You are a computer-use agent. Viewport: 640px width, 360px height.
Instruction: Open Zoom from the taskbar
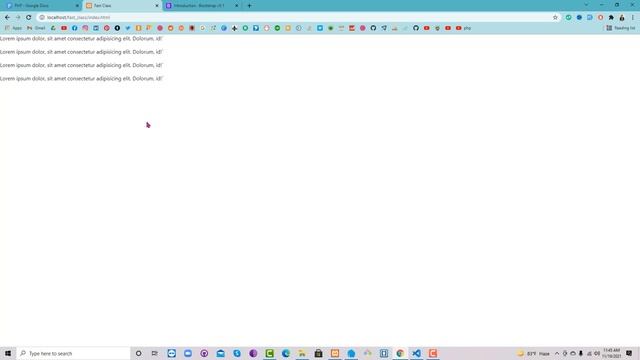point(188,353)
